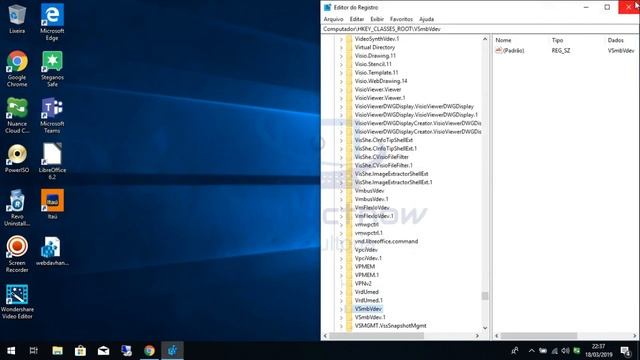Open the Mail app from the taskbar

pyautogui.click(x=103, y=351)
